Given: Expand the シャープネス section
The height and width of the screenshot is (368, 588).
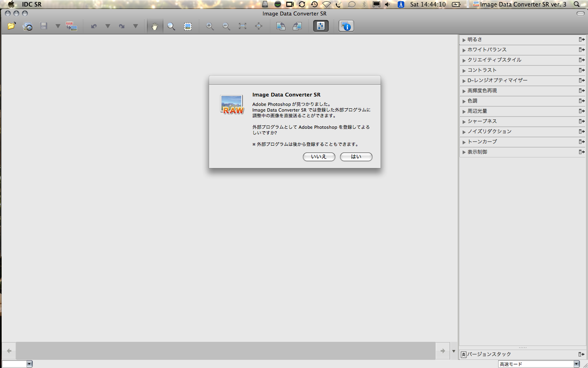Looking at the screenshot, I should point(464,121).
